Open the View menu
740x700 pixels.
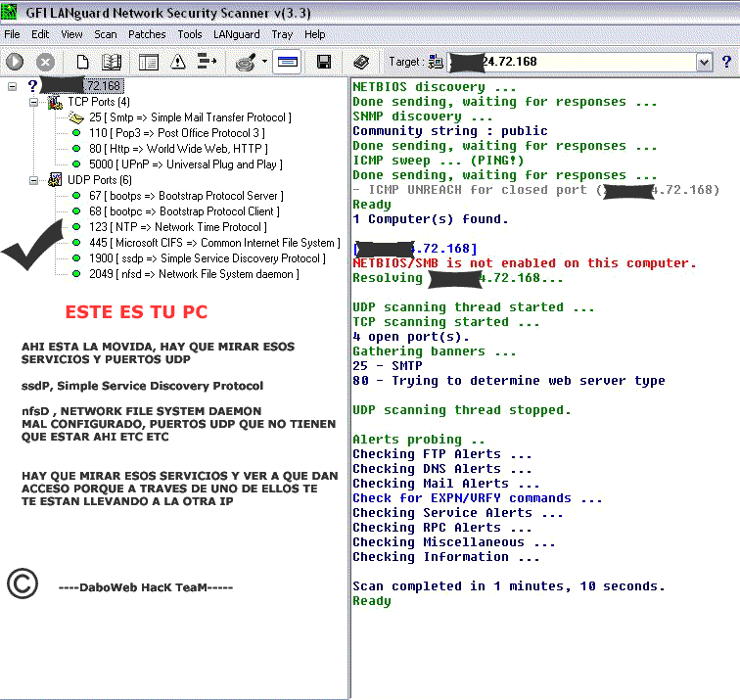[71, 34]
